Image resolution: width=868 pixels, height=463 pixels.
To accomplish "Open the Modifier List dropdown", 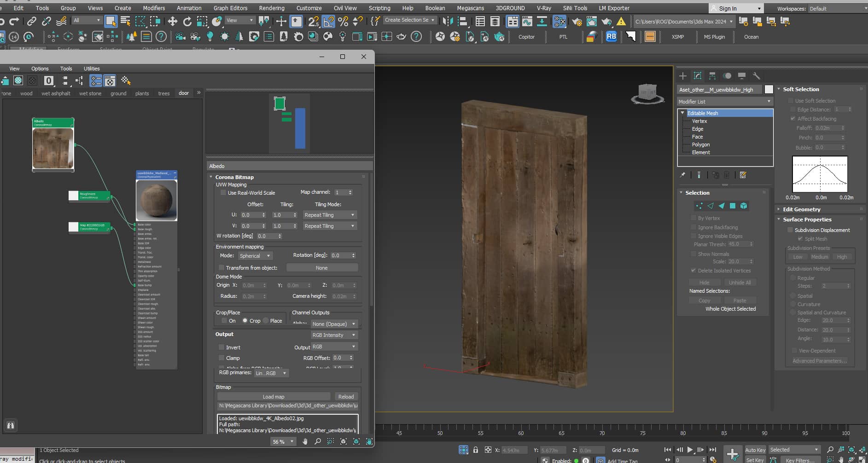I will (x=725, y=101).
